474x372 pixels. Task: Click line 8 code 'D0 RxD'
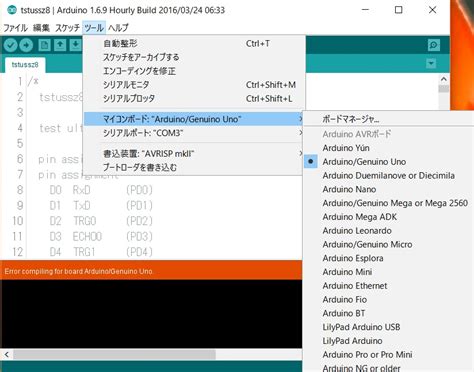(x=70, y=190)
